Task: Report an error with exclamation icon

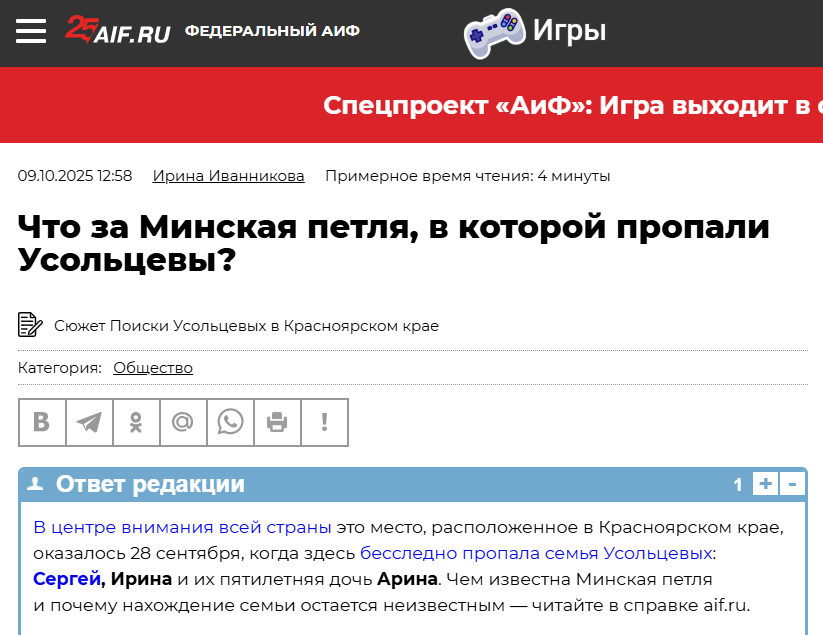Action: (324, 422)
